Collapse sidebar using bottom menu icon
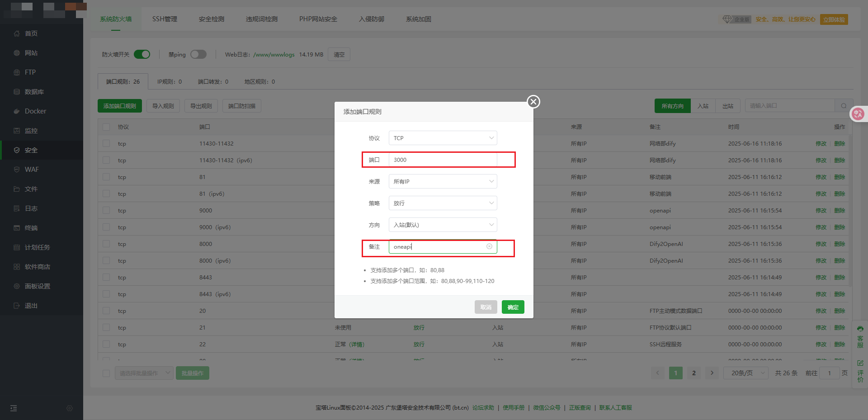This screenshot has width=868, height=420. tap(14, 408)
